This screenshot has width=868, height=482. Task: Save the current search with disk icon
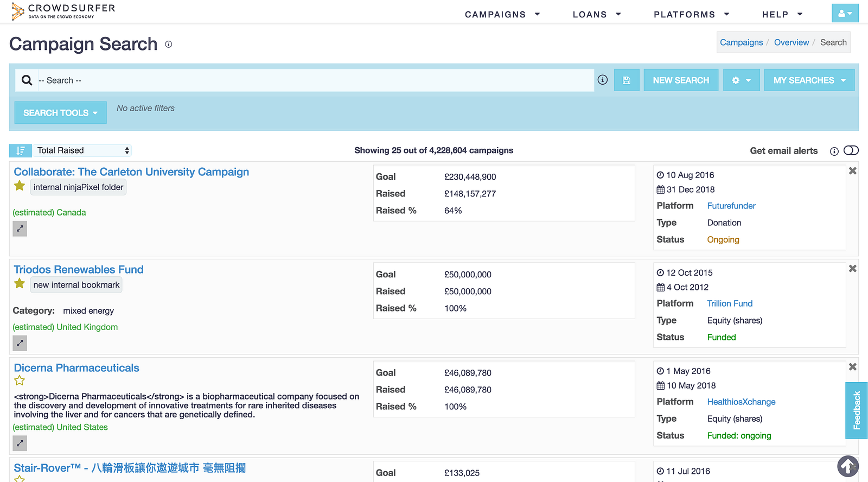[x=627, y=80]
